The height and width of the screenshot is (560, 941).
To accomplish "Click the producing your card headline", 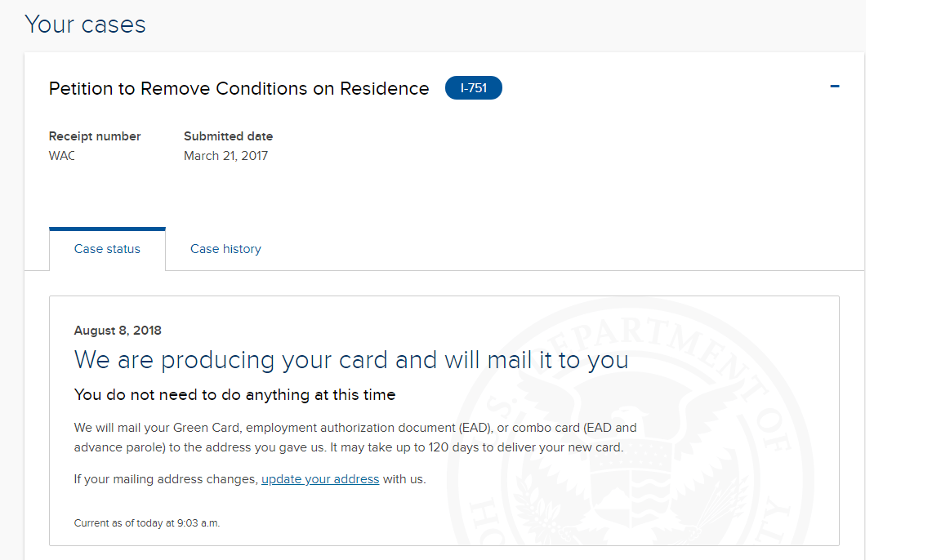I will pyautogui.click(x=351, y=360).
